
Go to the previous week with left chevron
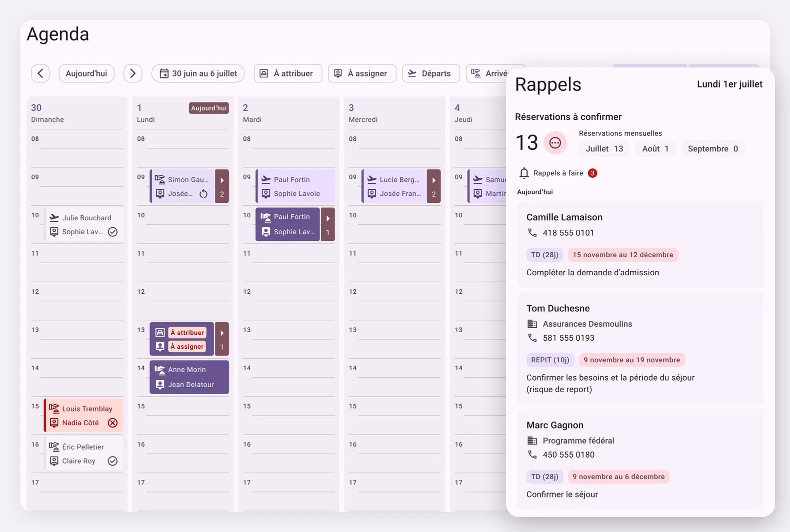tap(40, 73)
